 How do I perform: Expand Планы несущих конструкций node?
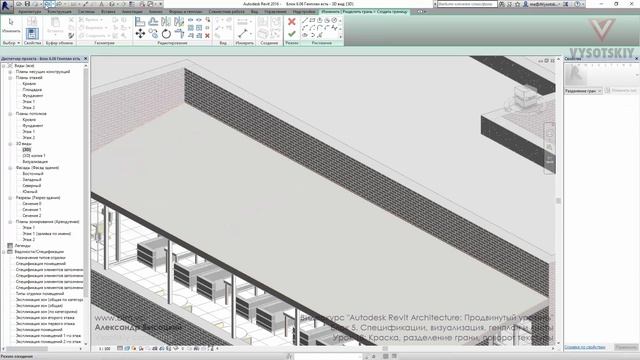[x=10, y=72]
